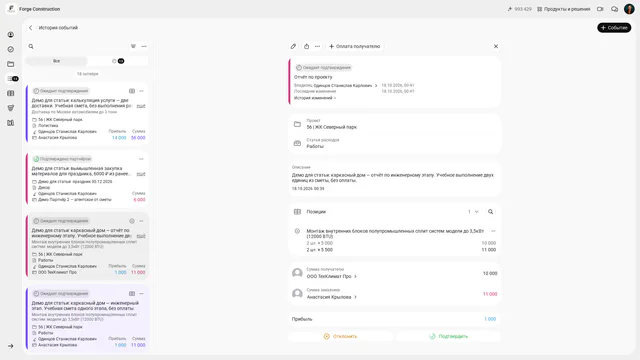Click the Позиции section header
The image size is (640, 360).
pos(316,212)
